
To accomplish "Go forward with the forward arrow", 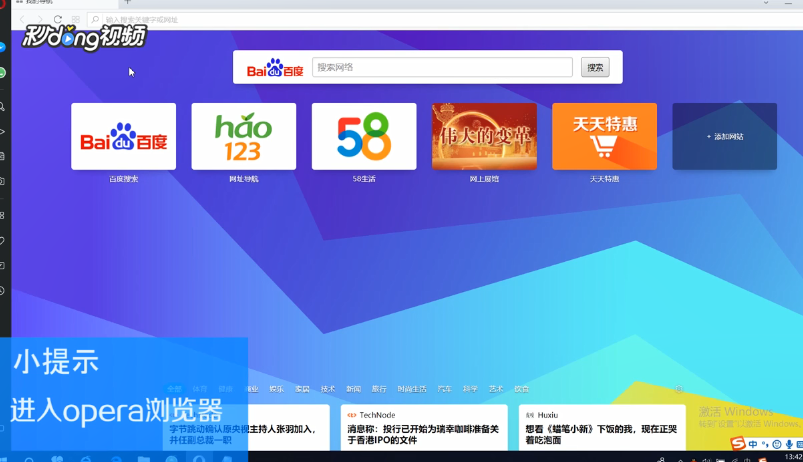I will 40,19.
